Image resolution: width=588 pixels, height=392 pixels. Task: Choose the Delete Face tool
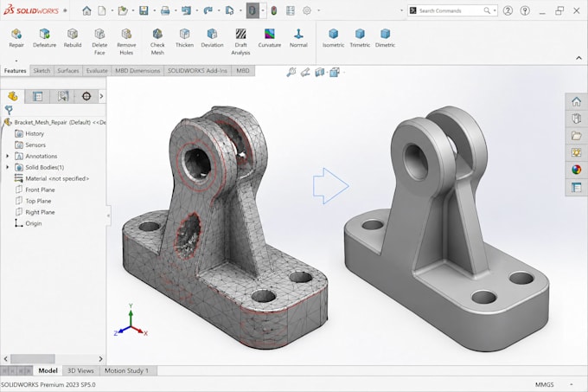99,34
